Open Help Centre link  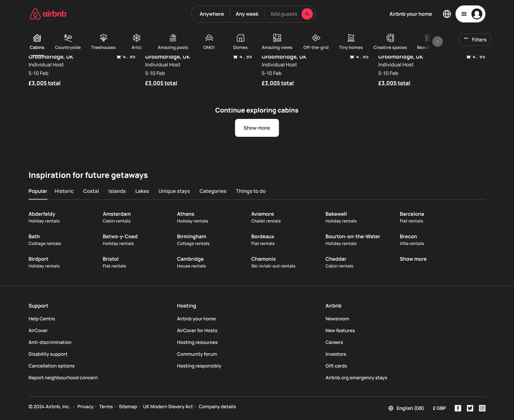pyautogui.click(x=42, y=319)
